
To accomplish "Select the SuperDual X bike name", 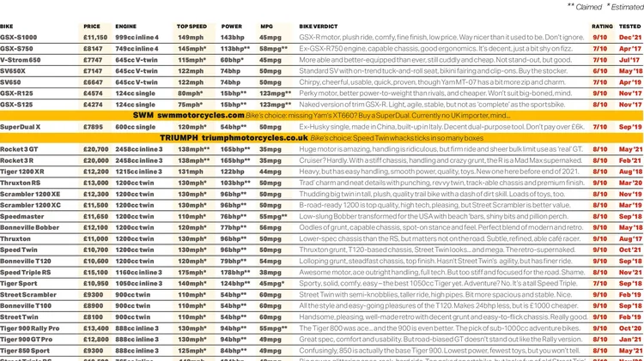I will (20, 127).
